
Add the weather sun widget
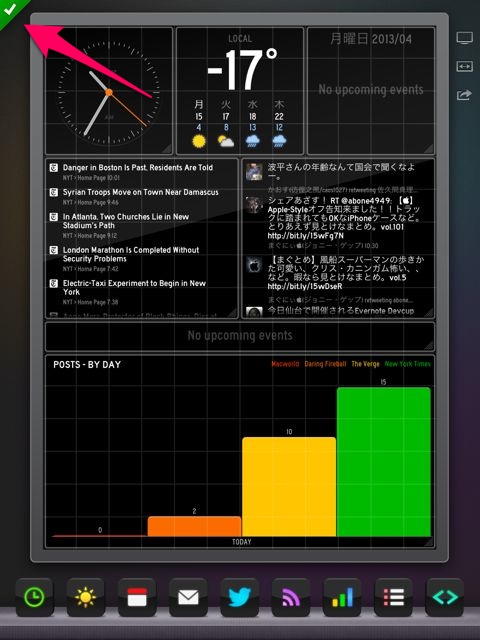(x=86, y=597)
